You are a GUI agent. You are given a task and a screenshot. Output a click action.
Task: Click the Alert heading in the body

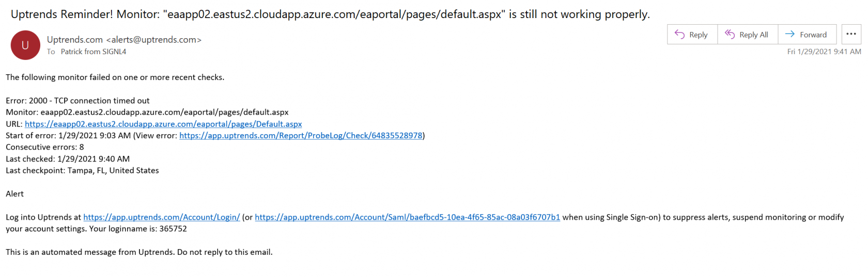click(x=15, y=194)
